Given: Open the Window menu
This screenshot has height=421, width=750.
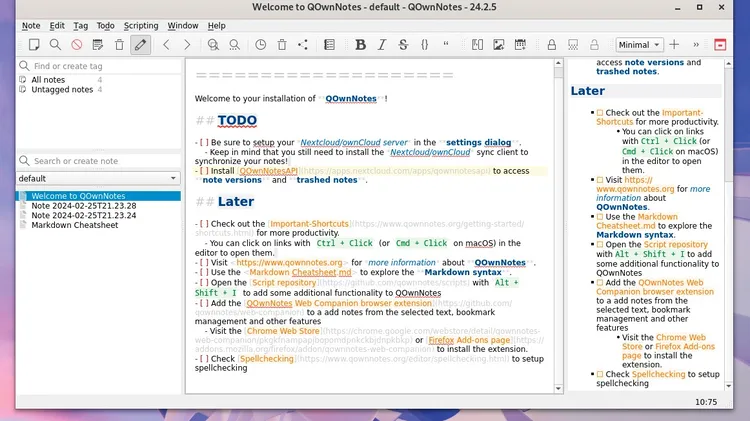Looking at the screenshot, I should [x=183, y=26].
